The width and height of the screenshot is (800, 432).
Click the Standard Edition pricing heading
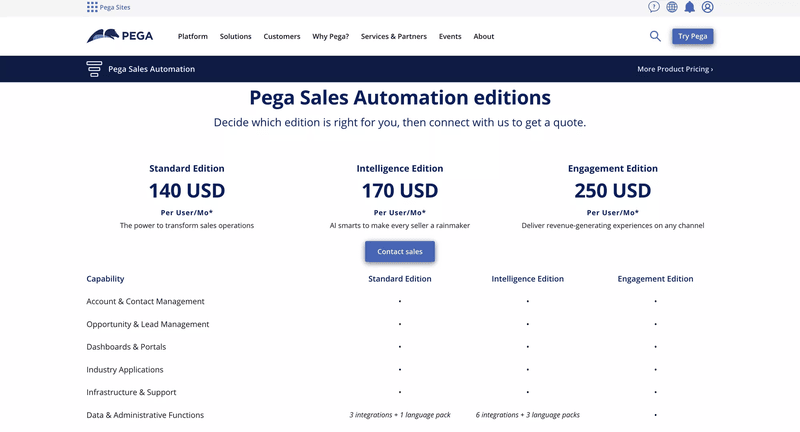(187, 168)
